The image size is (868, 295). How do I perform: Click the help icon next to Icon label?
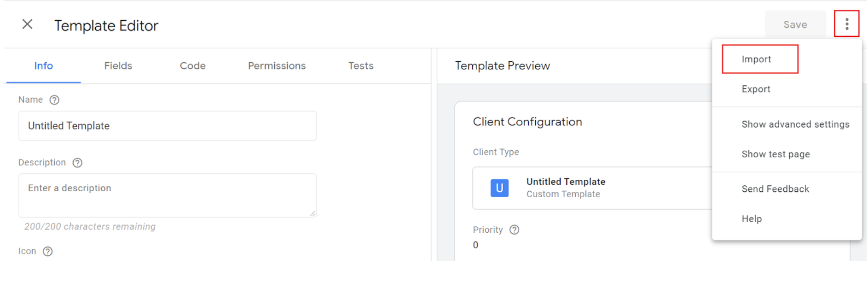[48, 251]
